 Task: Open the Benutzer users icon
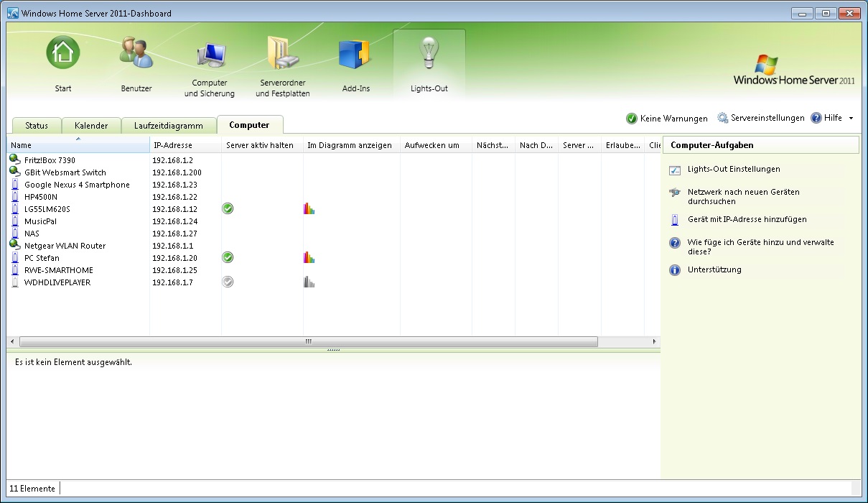click(x=136, y=53)
